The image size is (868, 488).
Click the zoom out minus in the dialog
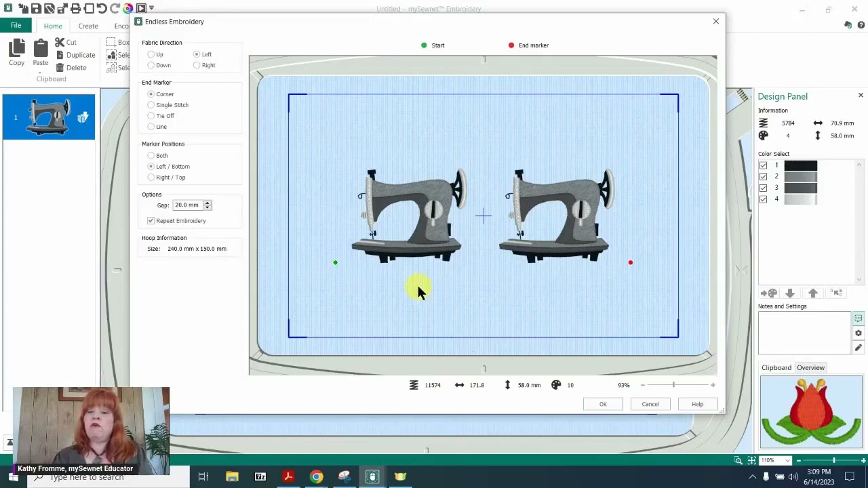(x=643, y=385)
